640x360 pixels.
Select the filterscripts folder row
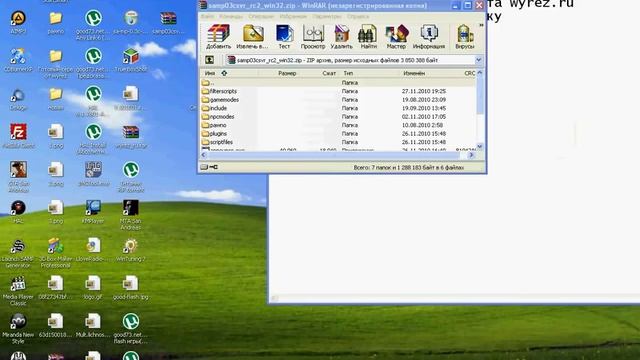[338, 91]
